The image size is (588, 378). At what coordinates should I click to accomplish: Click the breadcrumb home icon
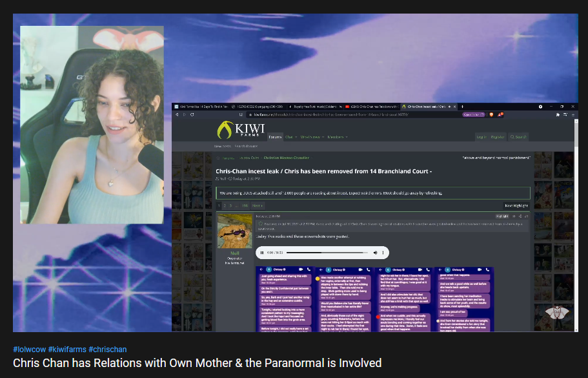(218, 158)
